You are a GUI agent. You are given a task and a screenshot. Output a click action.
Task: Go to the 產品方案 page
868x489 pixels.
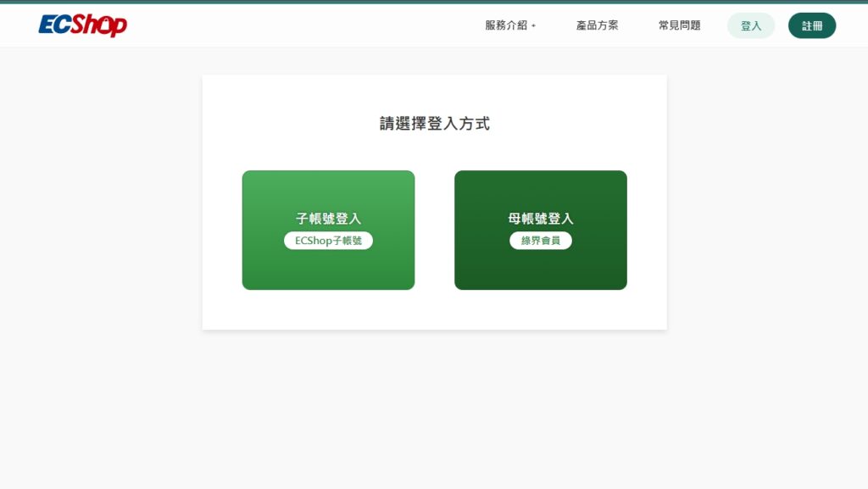[597, 25]
